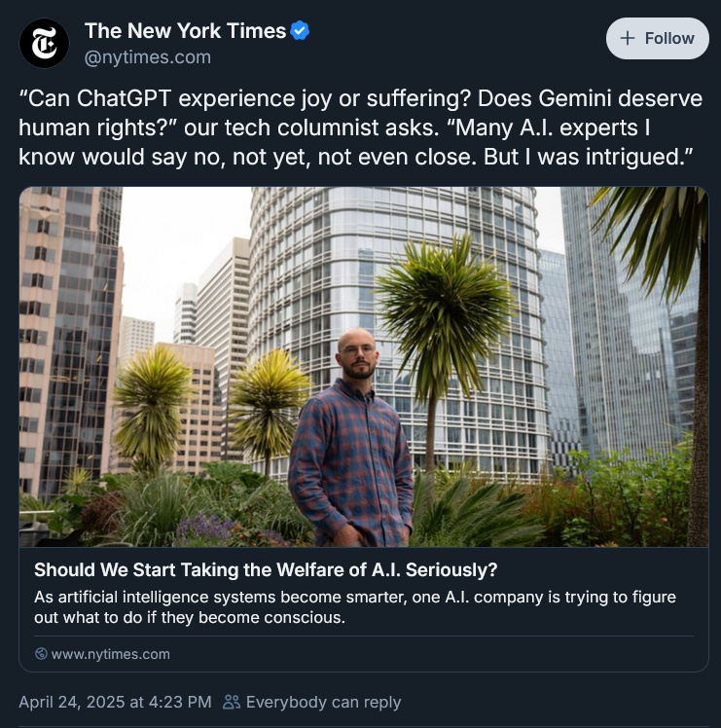721x728 pixels.
Task: Open The New York Times display name
Action: click(185, 31)
